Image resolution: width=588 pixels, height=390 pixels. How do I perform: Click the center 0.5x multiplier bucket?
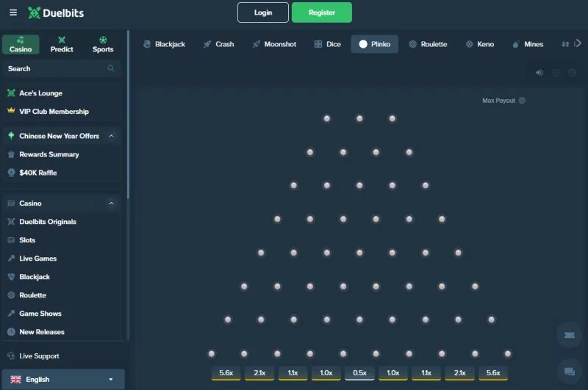359,373
